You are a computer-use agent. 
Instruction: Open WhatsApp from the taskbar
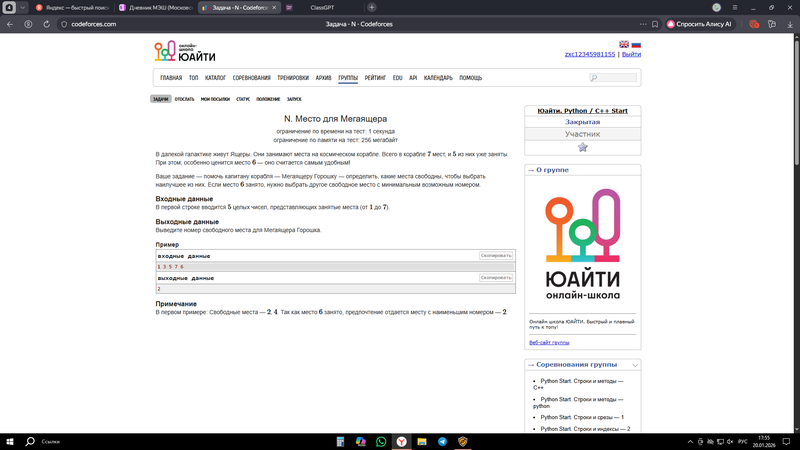(x=381, y=441)
